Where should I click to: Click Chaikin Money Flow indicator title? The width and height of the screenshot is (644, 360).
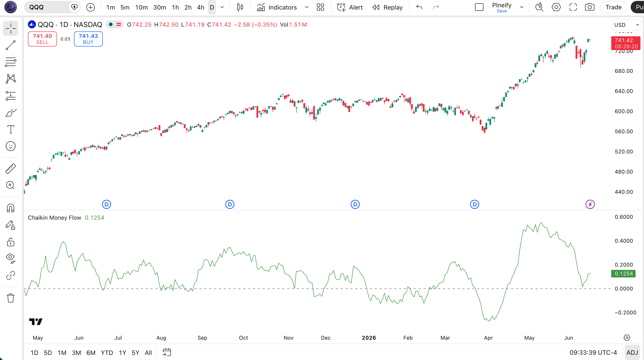[54, 218]
